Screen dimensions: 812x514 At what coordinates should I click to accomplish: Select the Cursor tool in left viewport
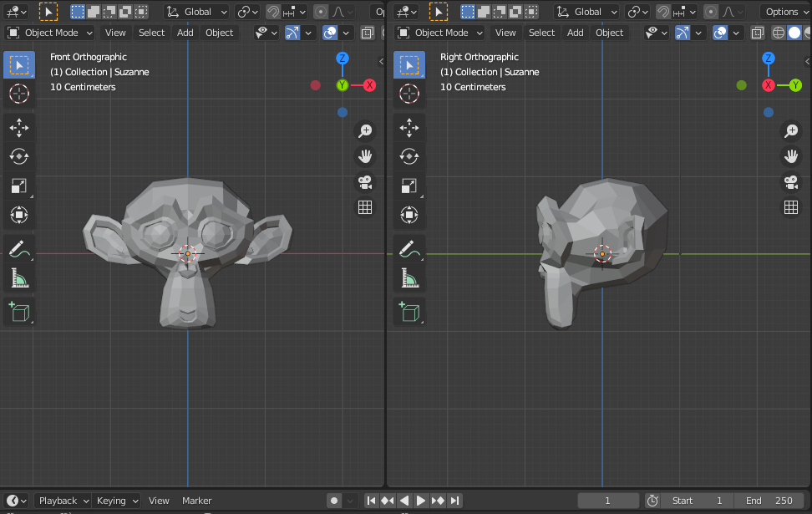19,94
